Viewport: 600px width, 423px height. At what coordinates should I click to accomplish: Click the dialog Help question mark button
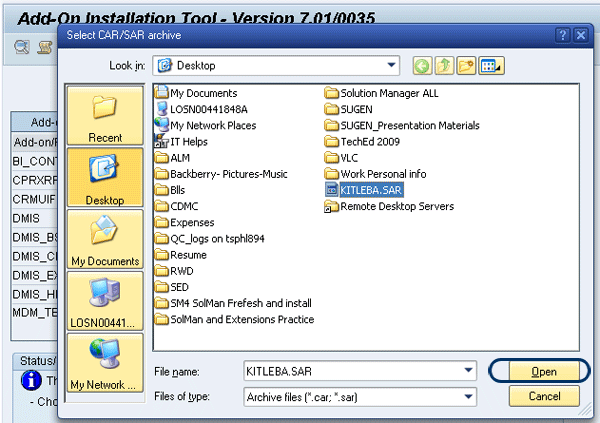tap(562, 35)
